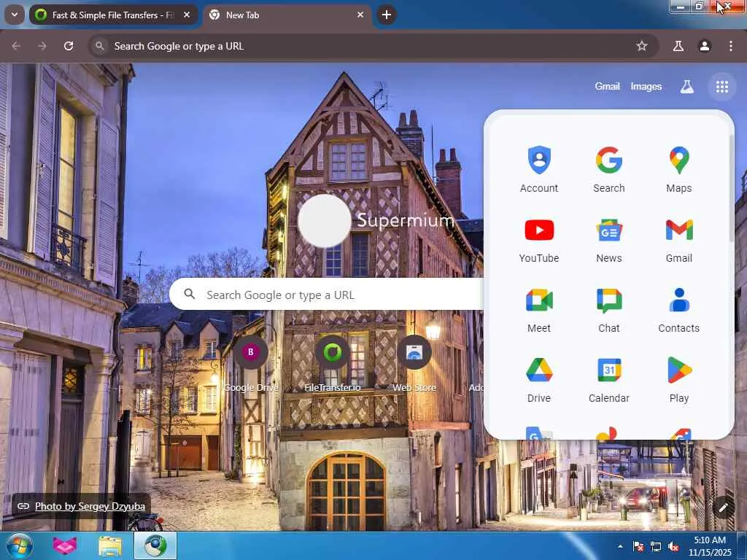Switch to the Fast & Simple File Transfers tab
Viewport: 747px width, 560px height.
click(x=113, y=15)
